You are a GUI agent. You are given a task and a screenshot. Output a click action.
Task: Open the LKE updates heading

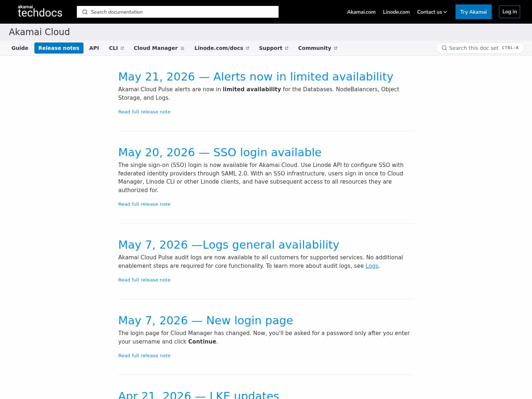click(x=199, y=395)
